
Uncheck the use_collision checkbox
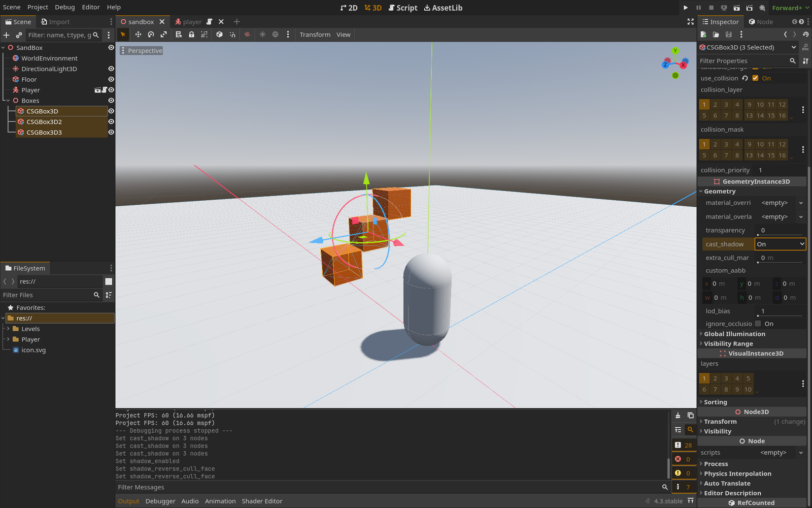[x=756, y=78]
